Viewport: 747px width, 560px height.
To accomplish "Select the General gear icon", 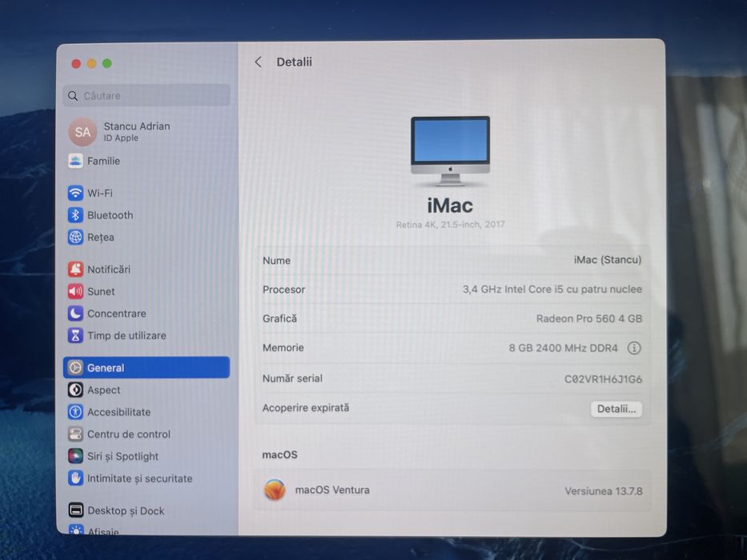I will [x=75, y=368].
